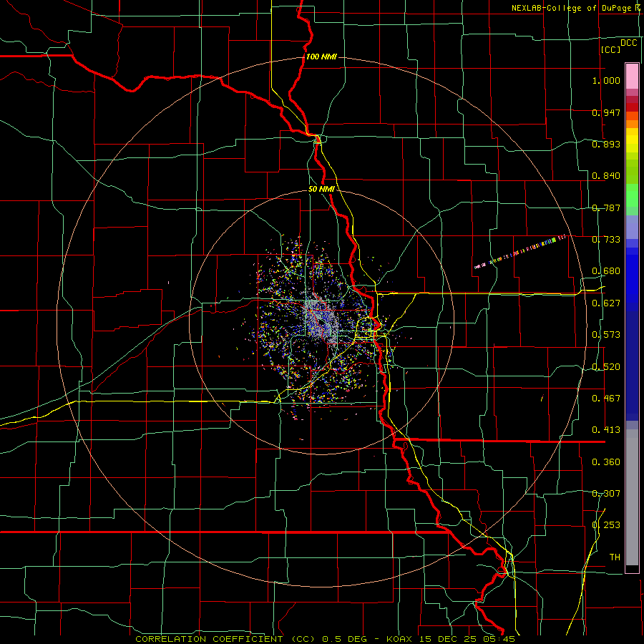Select the 0.467 scale value
The height and width of the screenshot is (644, 644).
(x=606, y=399)
